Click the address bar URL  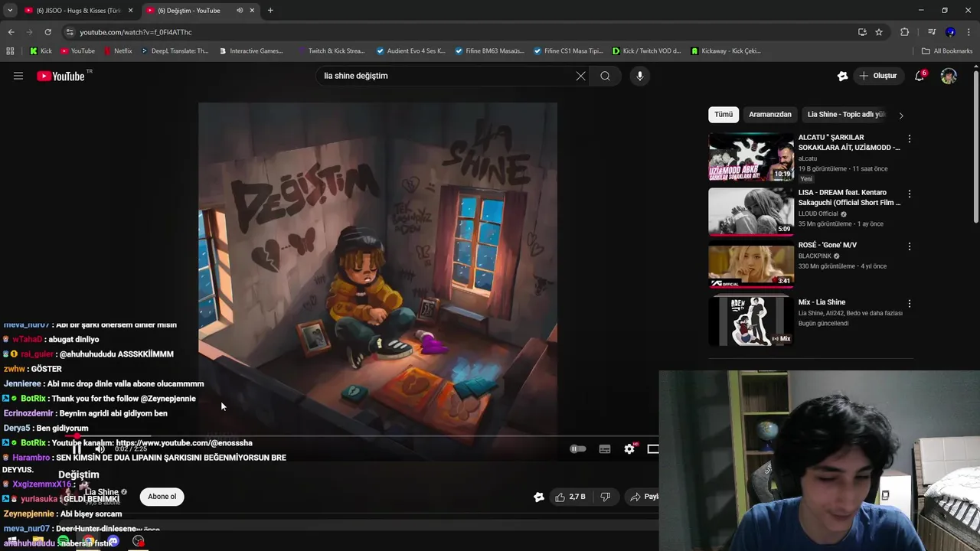[136, 32]
